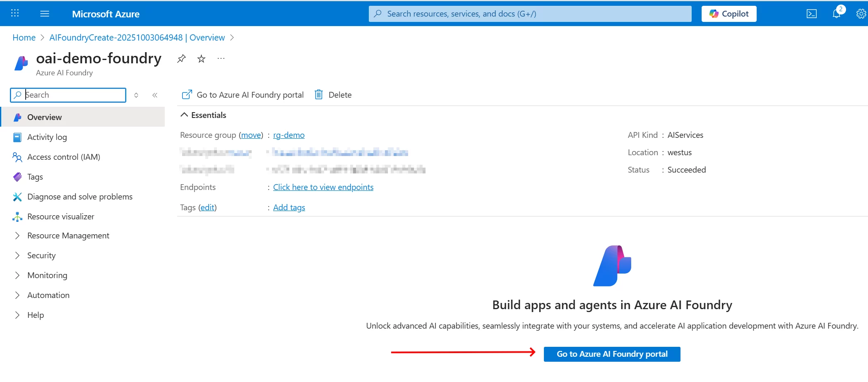
Task: Click the rg-demo resource group link
Action: click(289, 135)
